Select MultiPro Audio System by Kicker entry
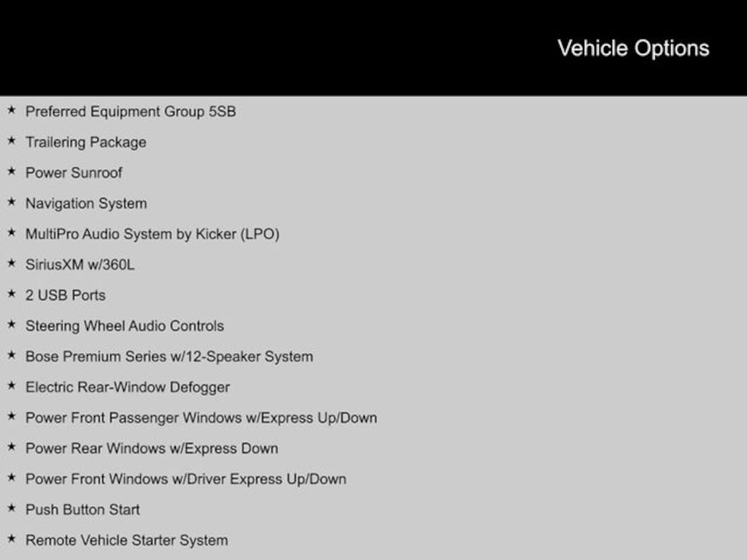The width and height of the screenshot is (747, 560). (152, 234)
